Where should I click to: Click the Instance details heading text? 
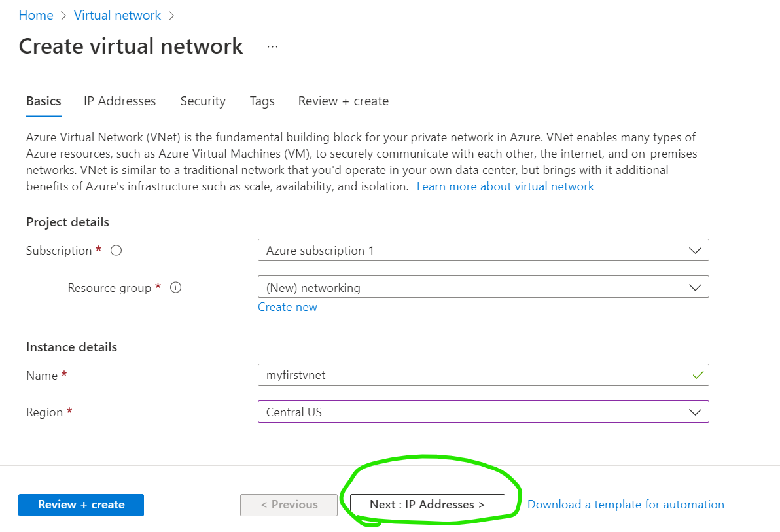tap(71, 347)
